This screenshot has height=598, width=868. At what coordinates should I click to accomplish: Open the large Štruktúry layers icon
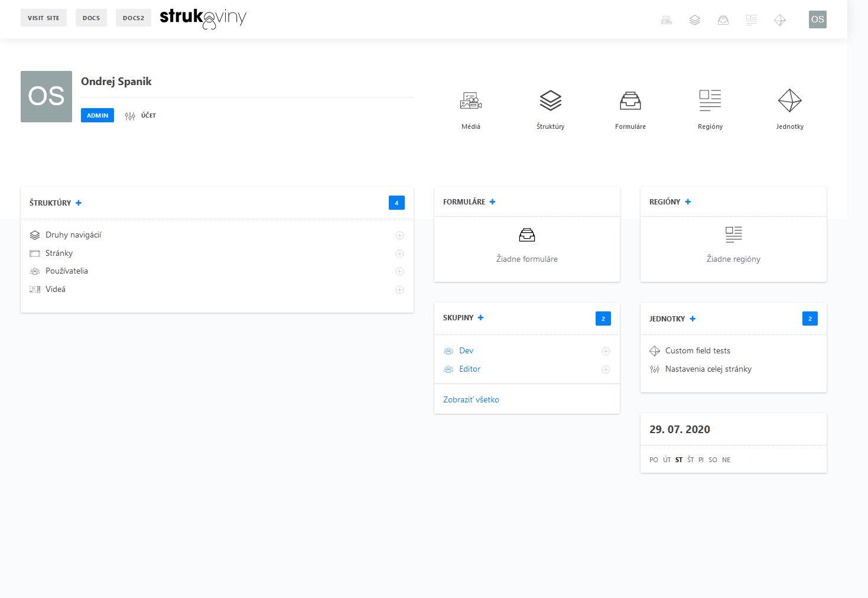click(550, 101)
